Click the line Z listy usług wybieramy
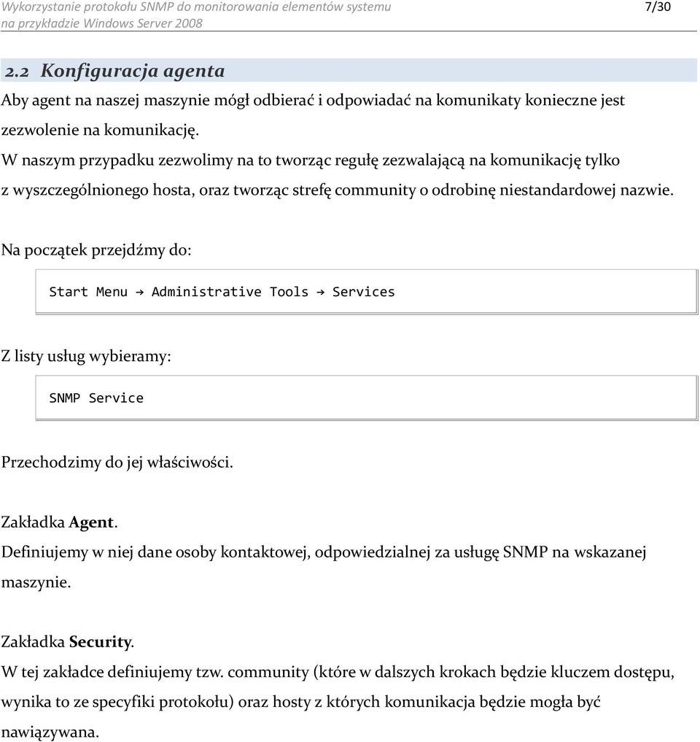The image size is (700, 742). tap(86, 356)
